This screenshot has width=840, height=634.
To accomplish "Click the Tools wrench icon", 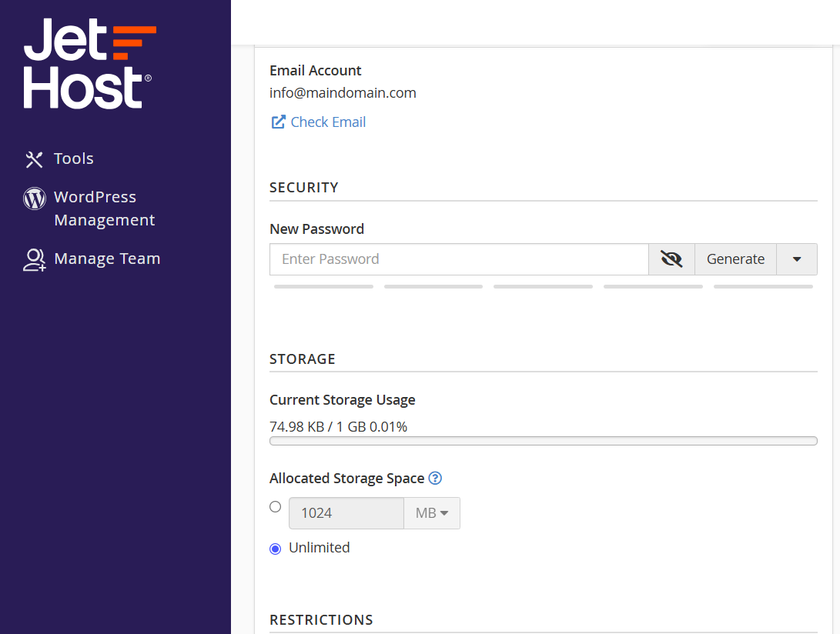I will click(x=35, y=159).
